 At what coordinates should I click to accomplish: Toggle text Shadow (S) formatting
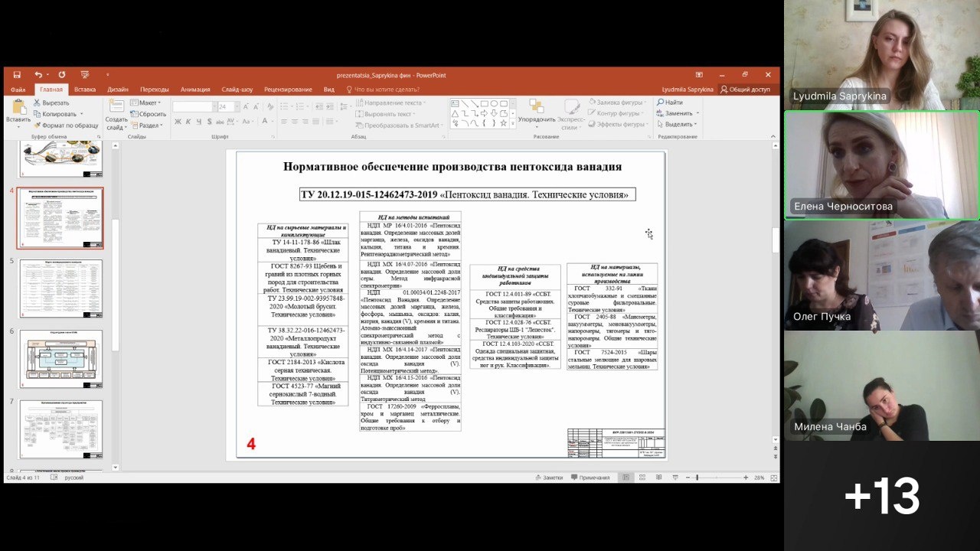[210, 122]
